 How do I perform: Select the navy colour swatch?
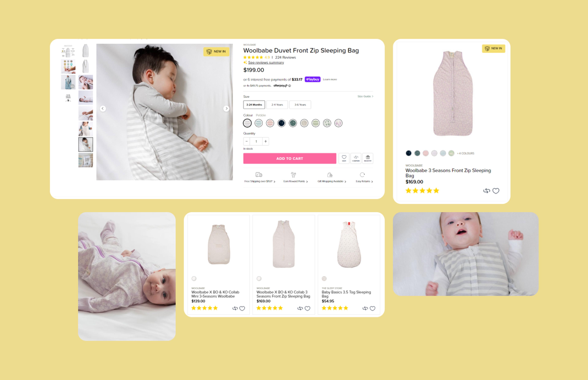coord(281,123)
